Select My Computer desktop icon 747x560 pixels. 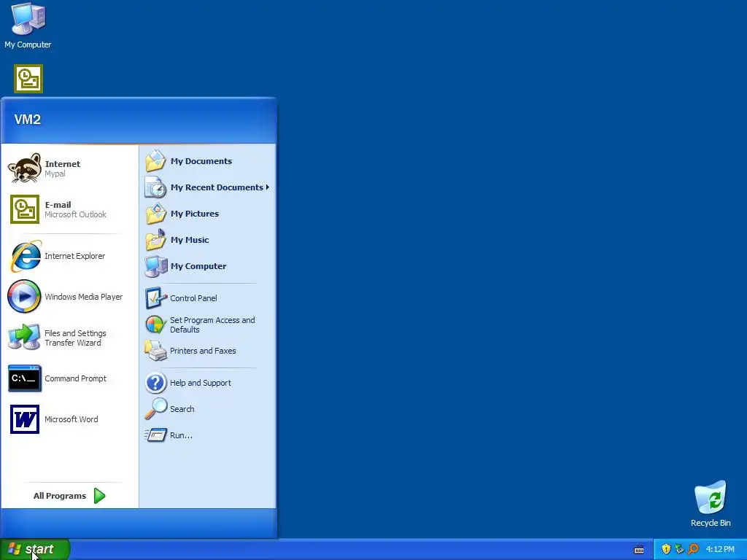tap(28, 26)
